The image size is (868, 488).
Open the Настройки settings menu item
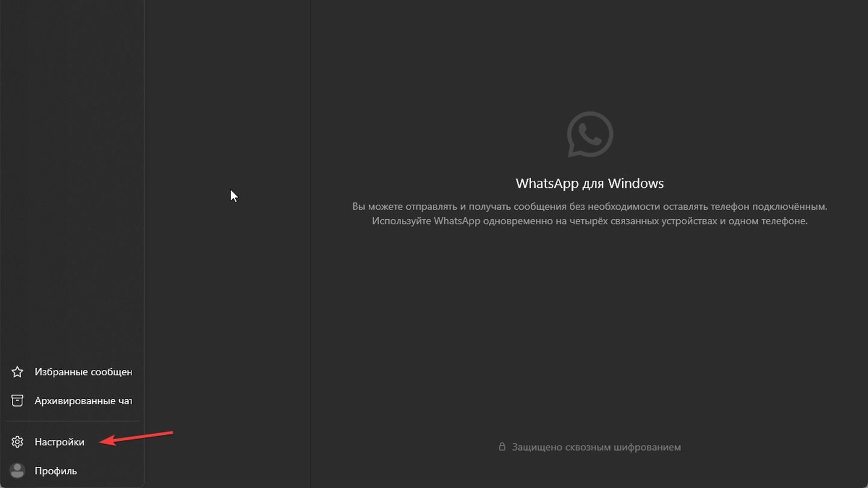pos(72,442)
